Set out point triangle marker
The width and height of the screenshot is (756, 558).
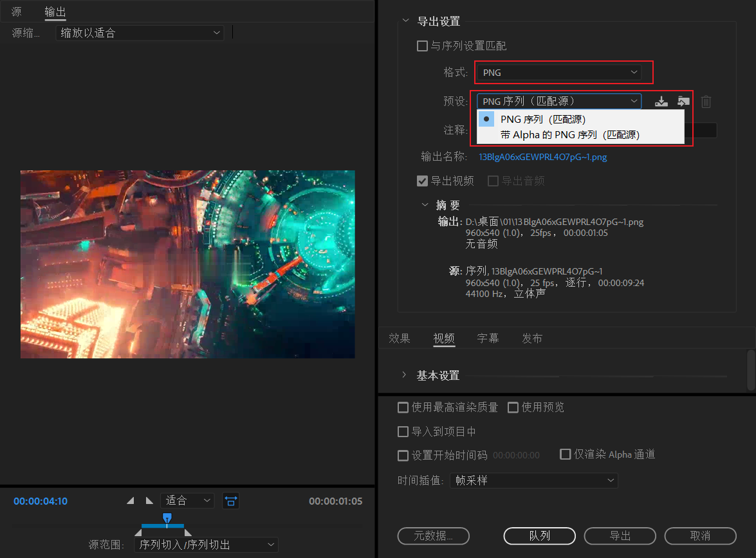point(149,501)
